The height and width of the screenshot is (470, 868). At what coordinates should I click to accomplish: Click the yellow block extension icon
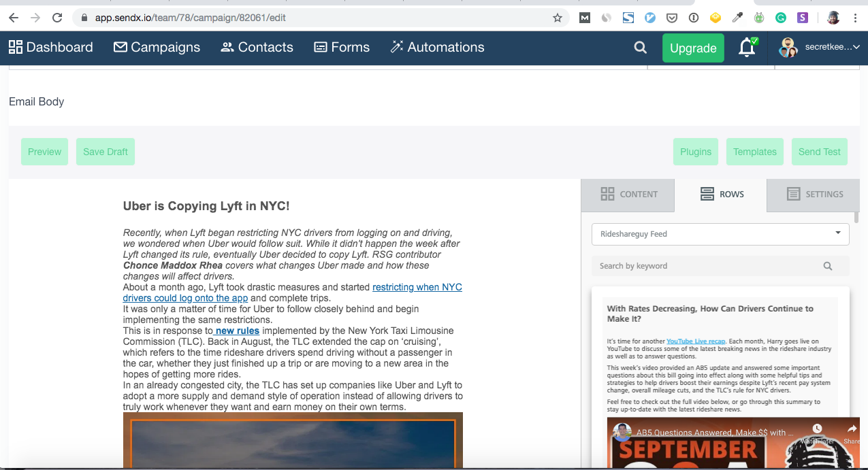(716, 18)
